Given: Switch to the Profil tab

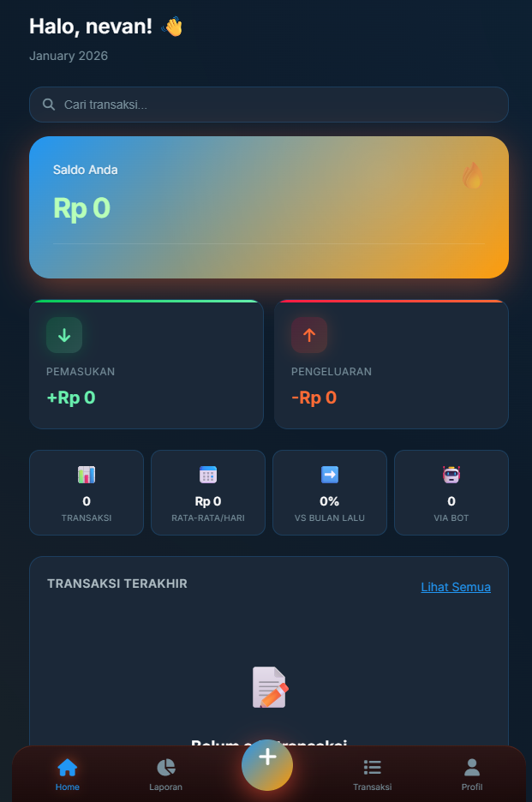Looking at the screenshot, I should click(471, 774).
